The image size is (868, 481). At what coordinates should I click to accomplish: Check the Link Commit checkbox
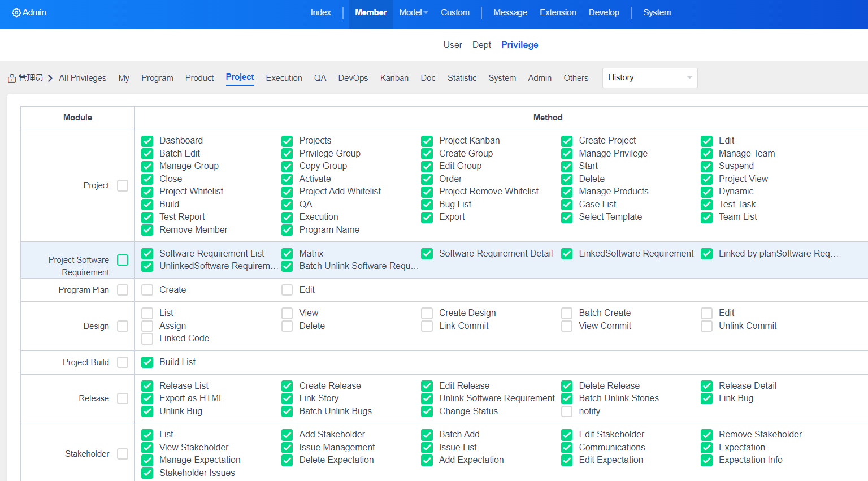pyautogui.click(x=427, y=326)
